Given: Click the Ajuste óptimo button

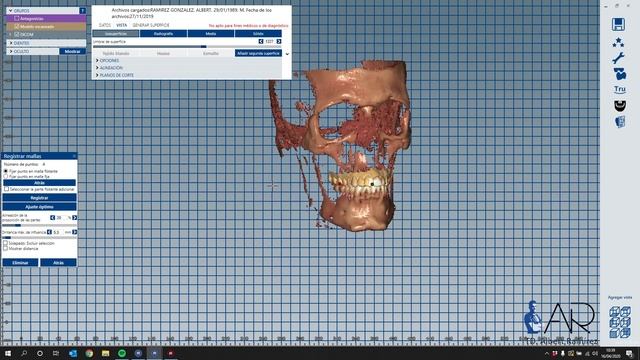Looking at the screenshot, I should pyautogui.click(x=39, y=207).
